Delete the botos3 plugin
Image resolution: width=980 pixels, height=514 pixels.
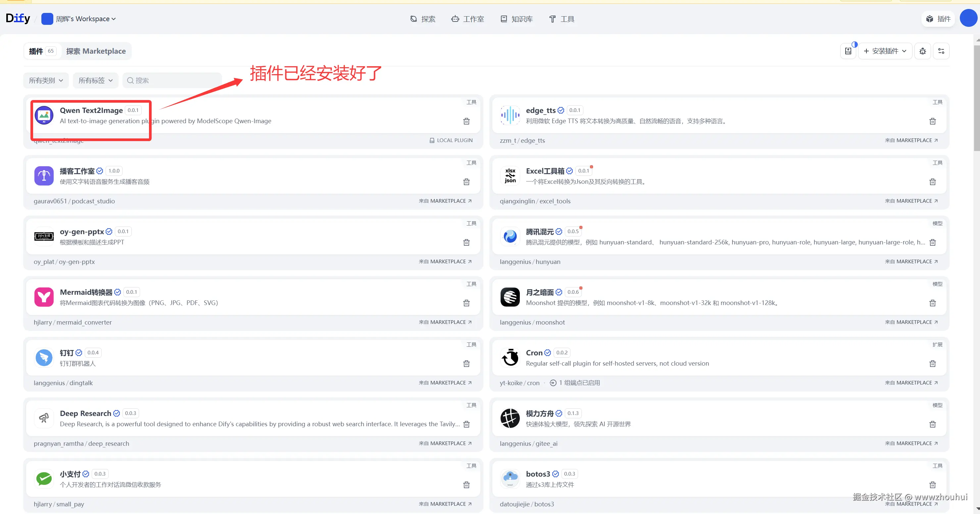point(932,485)
